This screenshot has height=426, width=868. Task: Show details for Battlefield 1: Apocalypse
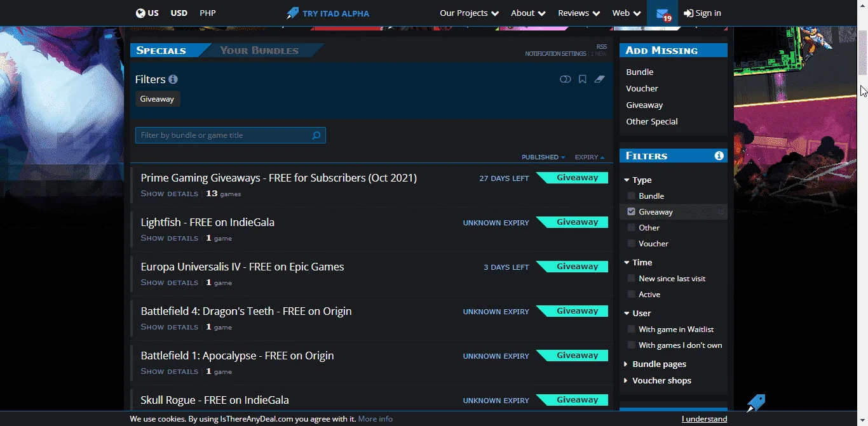pyautogui.click(x=170, y=371)
